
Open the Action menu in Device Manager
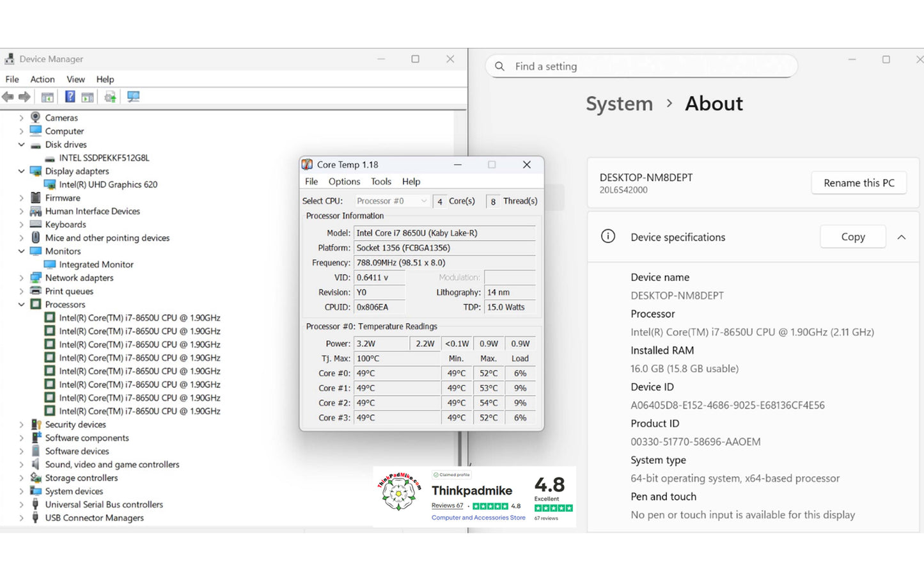tap(42, 79)
